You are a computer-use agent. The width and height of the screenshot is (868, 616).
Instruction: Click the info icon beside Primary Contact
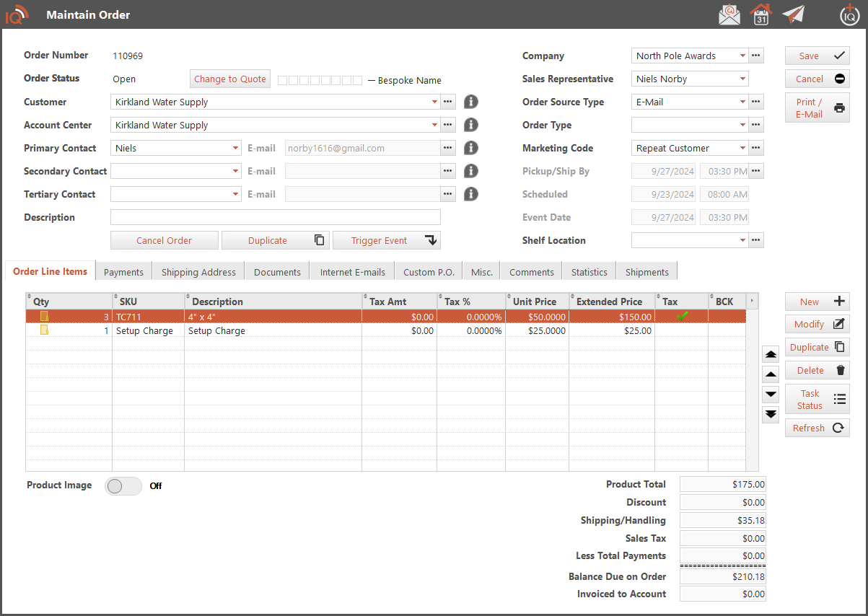coord(471,148)
